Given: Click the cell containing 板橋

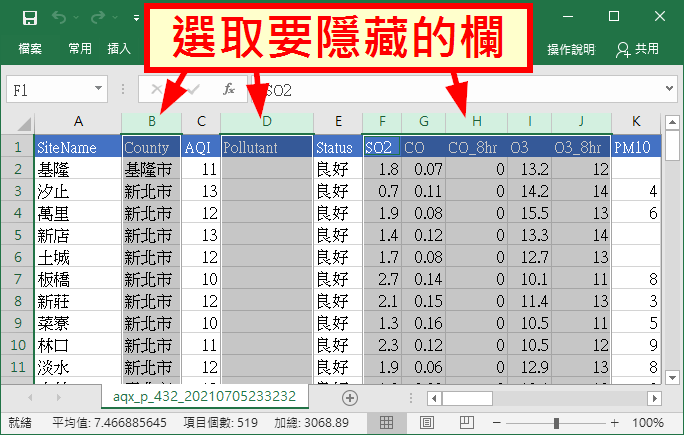Looking at the screenshot, I should 78,279.
